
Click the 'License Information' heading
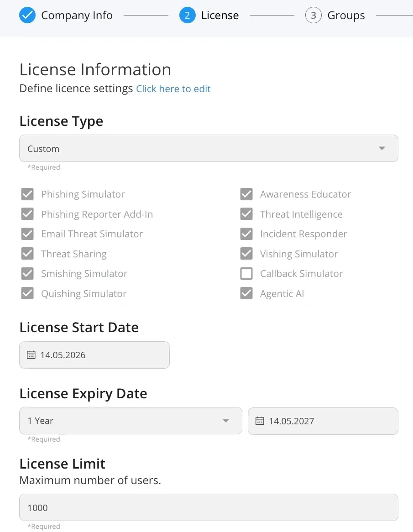pyautogui.click(x=95, y=69)
